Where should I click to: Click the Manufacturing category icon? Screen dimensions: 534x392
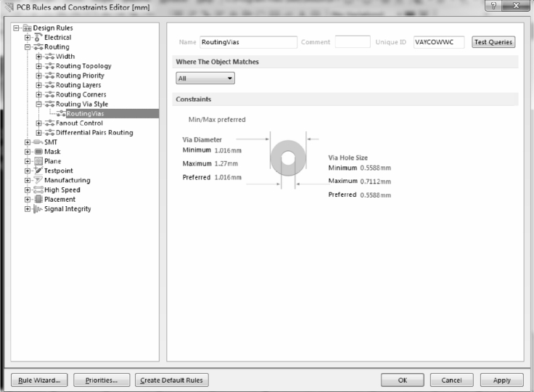(38, 180)
